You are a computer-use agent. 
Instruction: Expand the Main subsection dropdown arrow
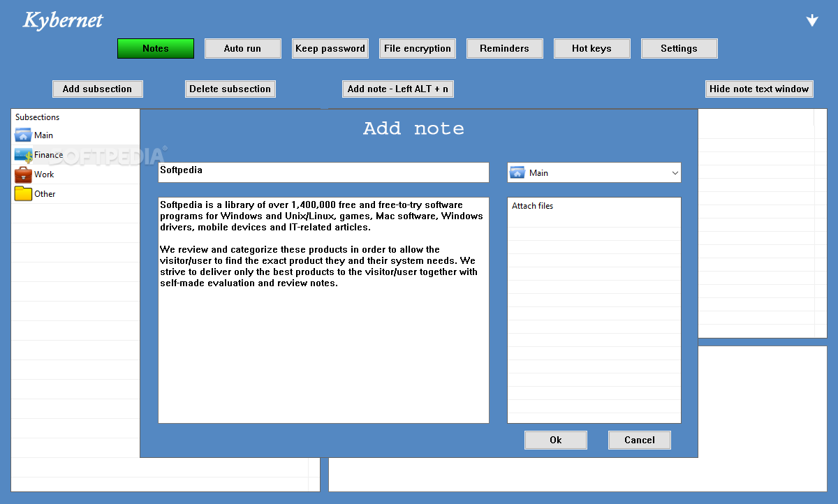675,172
